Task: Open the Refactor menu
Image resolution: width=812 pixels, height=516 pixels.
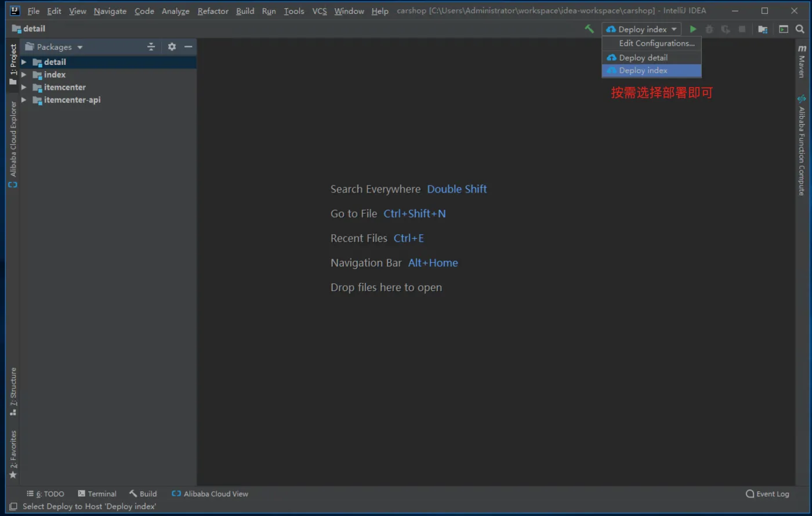Action: tap(213, 11)
